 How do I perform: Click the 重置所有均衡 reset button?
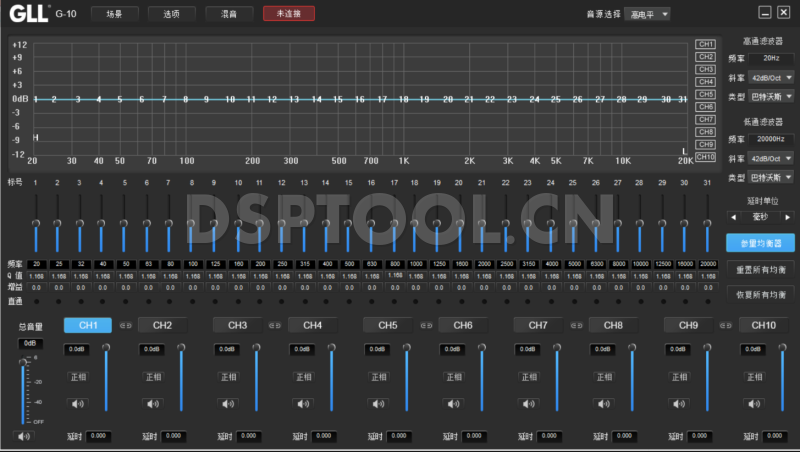click(x=760, y=270)
